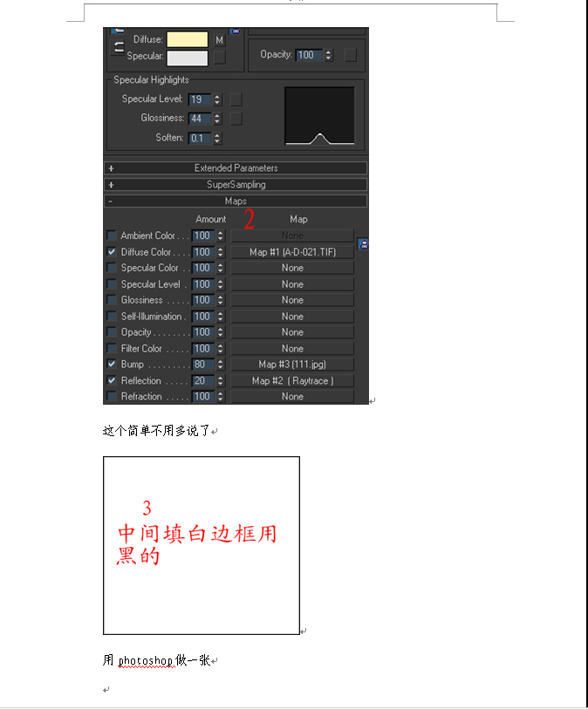Click the Specular Level field showing 19
Screen dimensions: 588x710
[200, 99]
